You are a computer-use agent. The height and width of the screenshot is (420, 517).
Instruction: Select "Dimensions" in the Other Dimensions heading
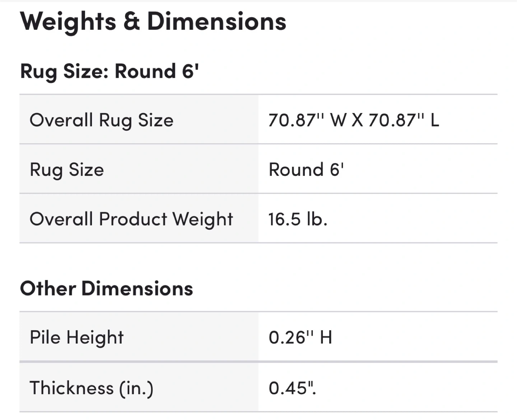coord(137,289)
